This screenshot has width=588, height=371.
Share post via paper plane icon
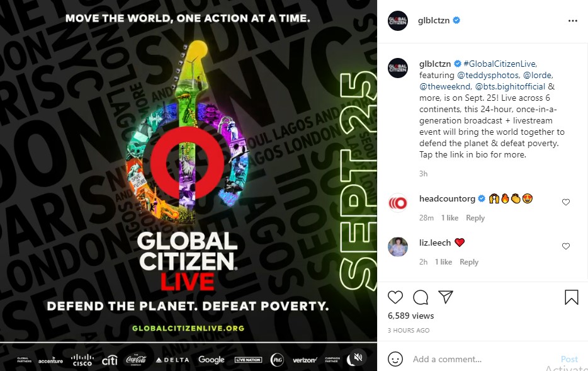[446, 297]
